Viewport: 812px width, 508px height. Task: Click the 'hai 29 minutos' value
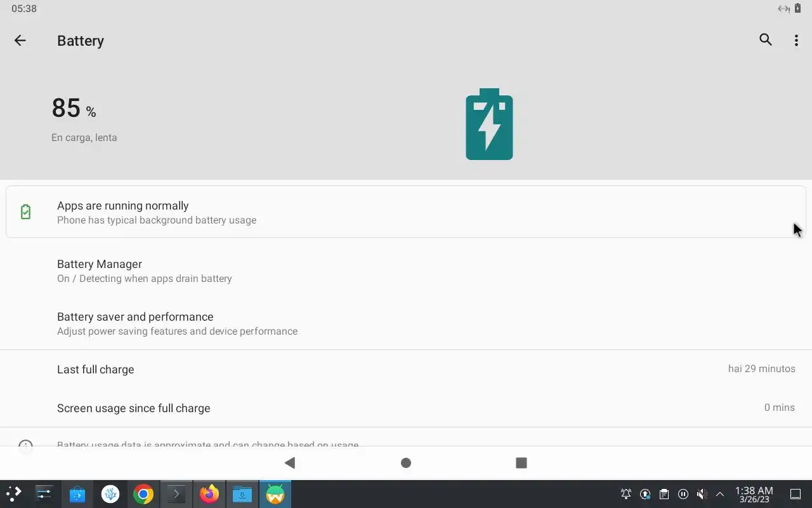761,368
